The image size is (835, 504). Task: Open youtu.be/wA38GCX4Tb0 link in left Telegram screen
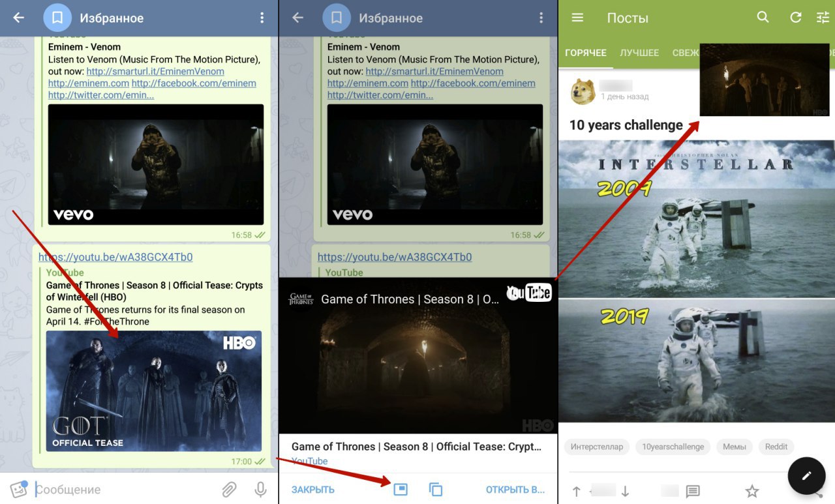pos(115,257)
